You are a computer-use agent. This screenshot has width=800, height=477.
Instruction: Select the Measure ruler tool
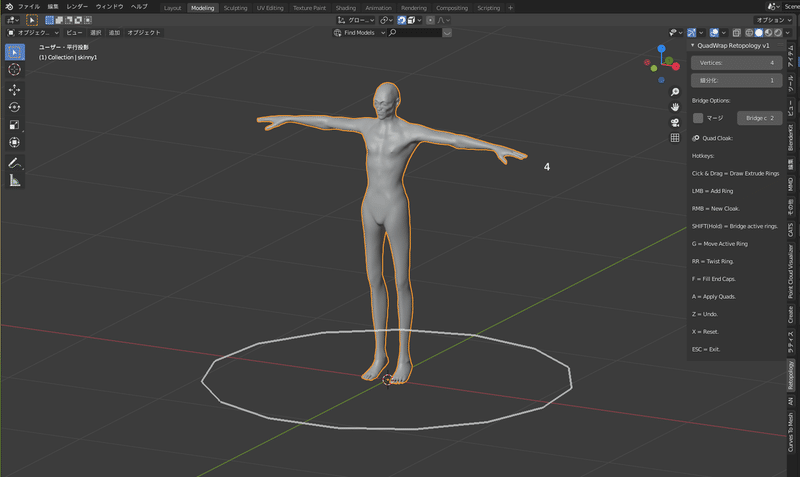(14, 181)
